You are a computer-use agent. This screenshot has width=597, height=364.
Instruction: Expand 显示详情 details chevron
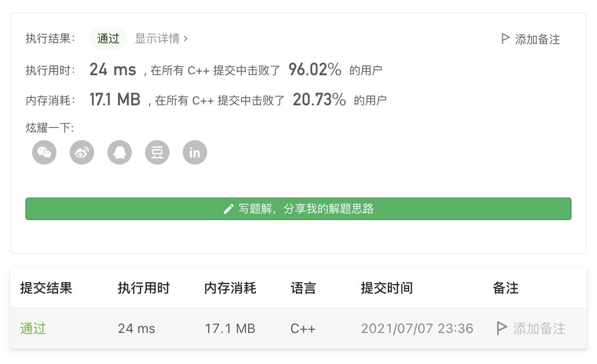[186, 39]
